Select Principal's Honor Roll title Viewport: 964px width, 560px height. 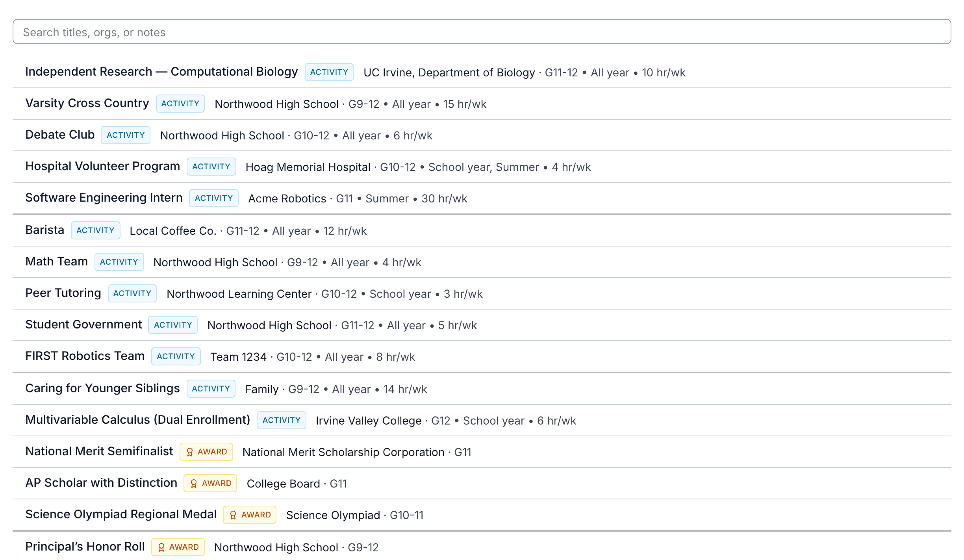pos(85,547)
